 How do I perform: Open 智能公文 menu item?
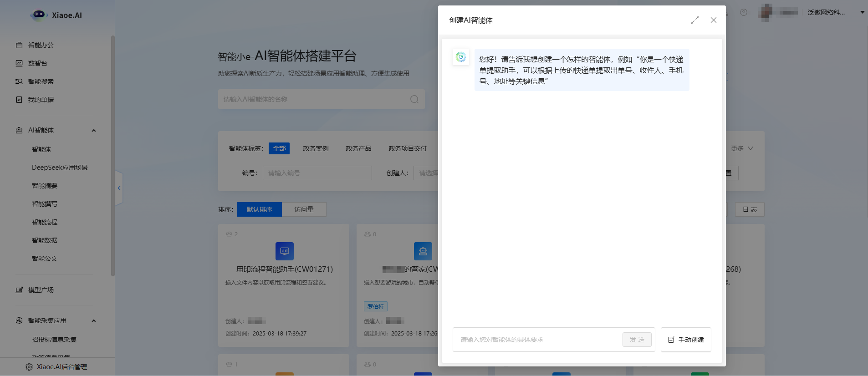pos(45,259)
